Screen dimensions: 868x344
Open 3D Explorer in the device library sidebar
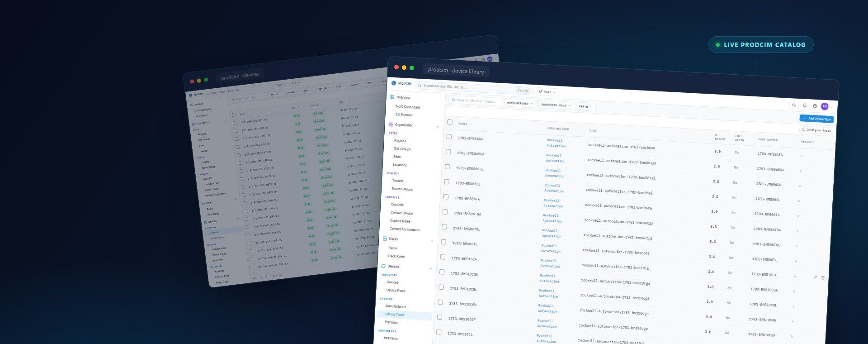click(x=404, y=115)
